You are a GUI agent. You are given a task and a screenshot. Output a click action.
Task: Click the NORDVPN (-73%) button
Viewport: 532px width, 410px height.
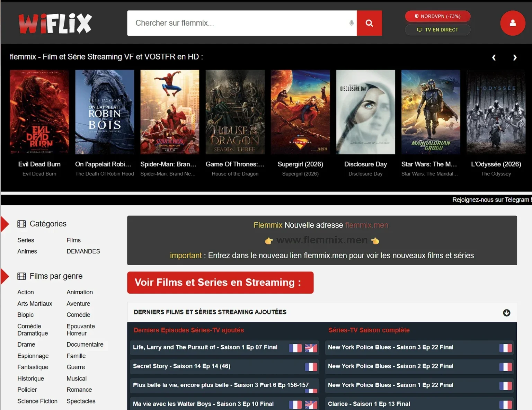click(x=438, y=16)
